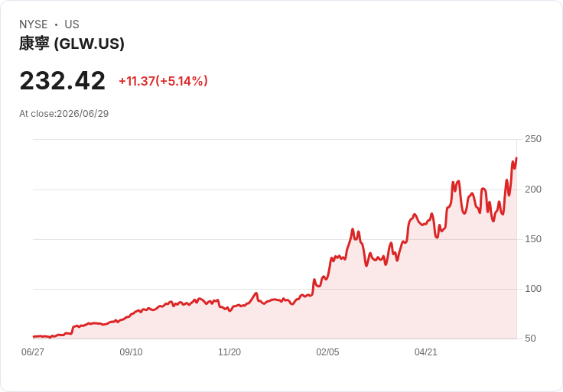The height and width of the screenshot is (392, 563).
Task: Click the 06/27 date axis label
Action: [x=33, y=352]
